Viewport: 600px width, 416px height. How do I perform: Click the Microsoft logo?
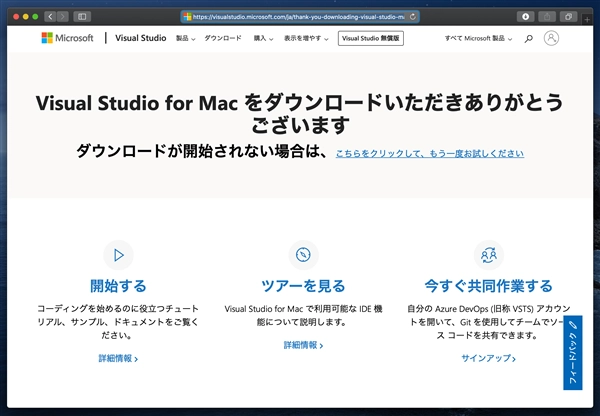67,38
